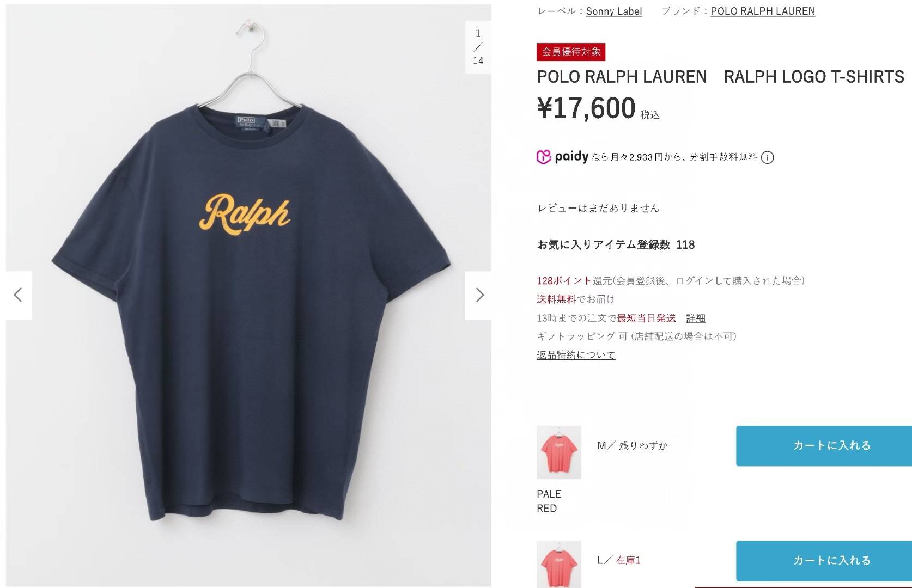Open Paidy info circle icon
This screenshot has width=912, height=588.
pos(767,158)
